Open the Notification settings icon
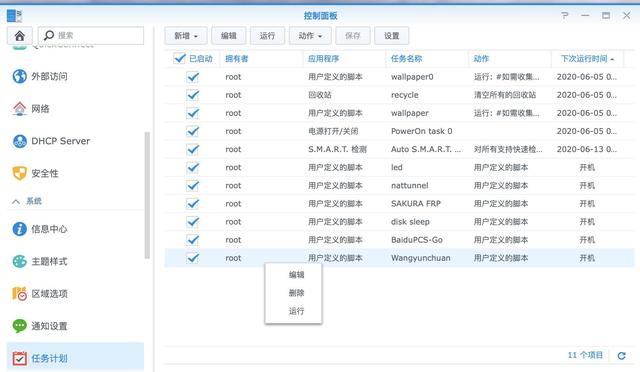640x372 pixels. [19, 325]
